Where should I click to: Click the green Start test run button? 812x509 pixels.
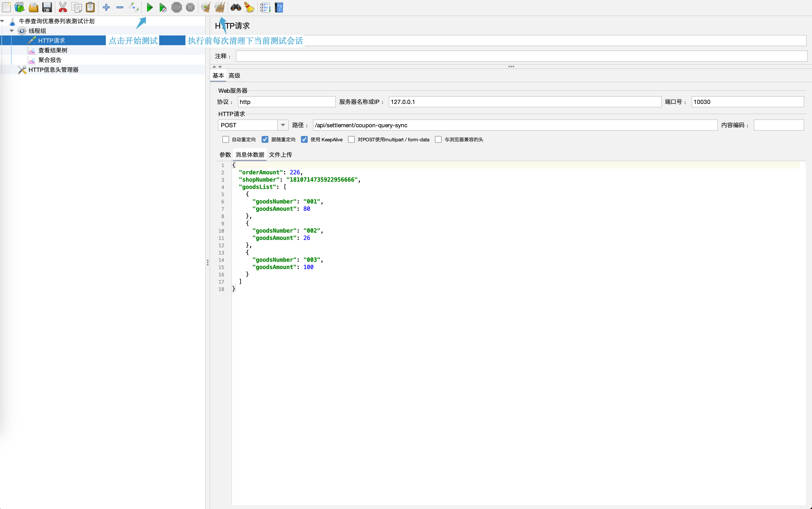tap(150, 7)
